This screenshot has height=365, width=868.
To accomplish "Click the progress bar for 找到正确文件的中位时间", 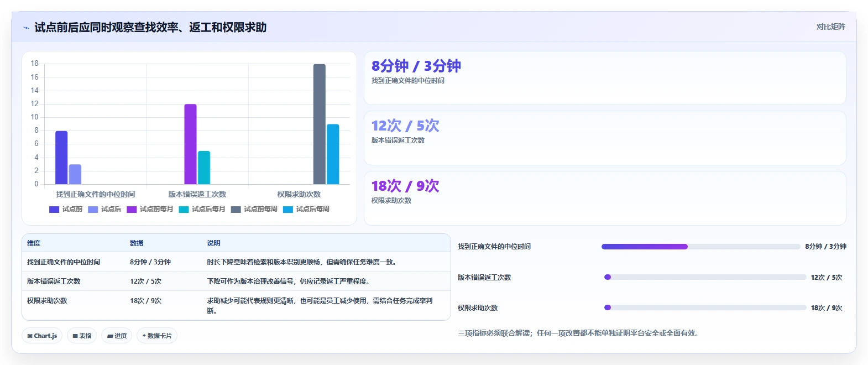I will point(701,247).
